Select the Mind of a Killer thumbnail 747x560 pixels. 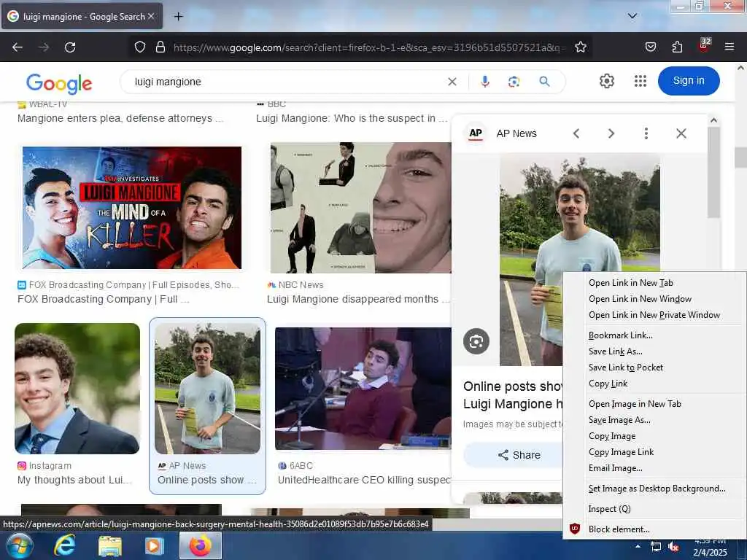132,208
